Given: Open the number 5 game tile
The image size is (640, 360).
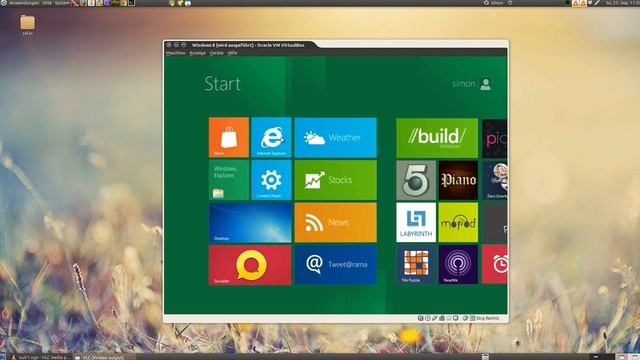Looking at the screenshot, I should (416, 180).
